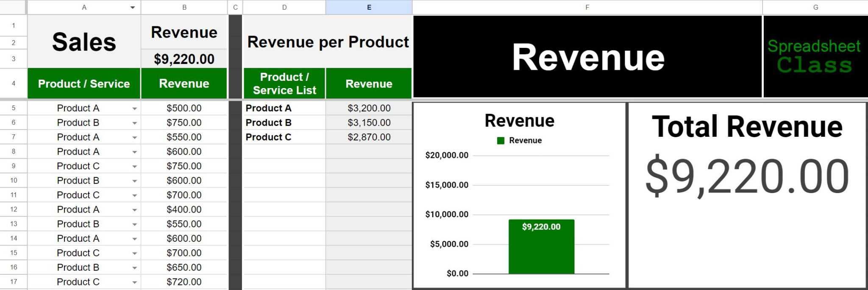
Task: Select the column B header
Action: 184,7
